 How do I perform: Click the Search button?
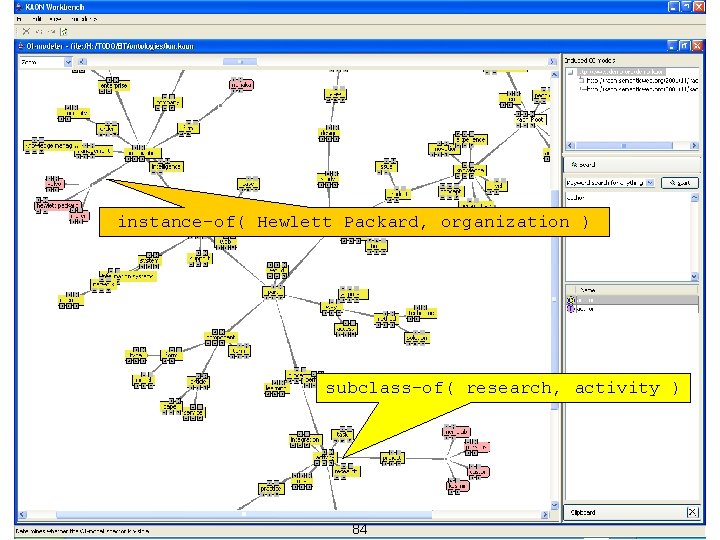(680, 183)
